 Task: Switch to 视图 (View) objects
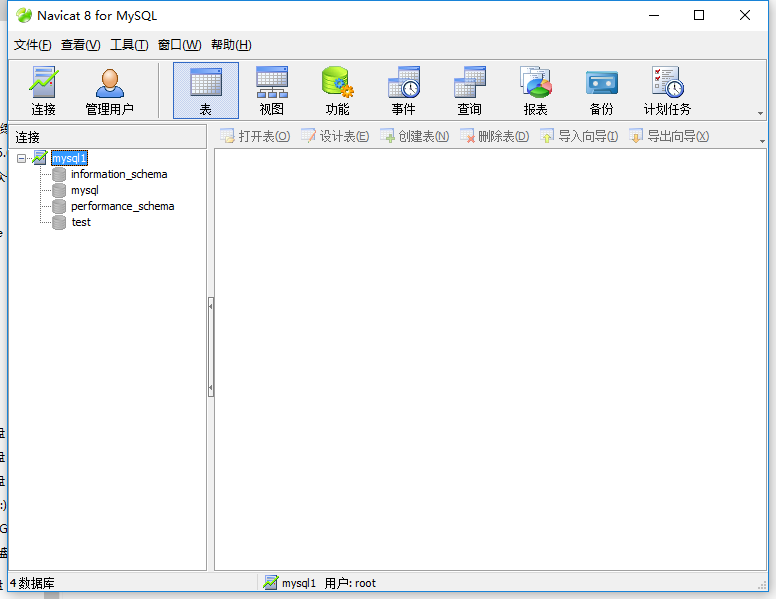pyautogui.click(x=272, y=91)
